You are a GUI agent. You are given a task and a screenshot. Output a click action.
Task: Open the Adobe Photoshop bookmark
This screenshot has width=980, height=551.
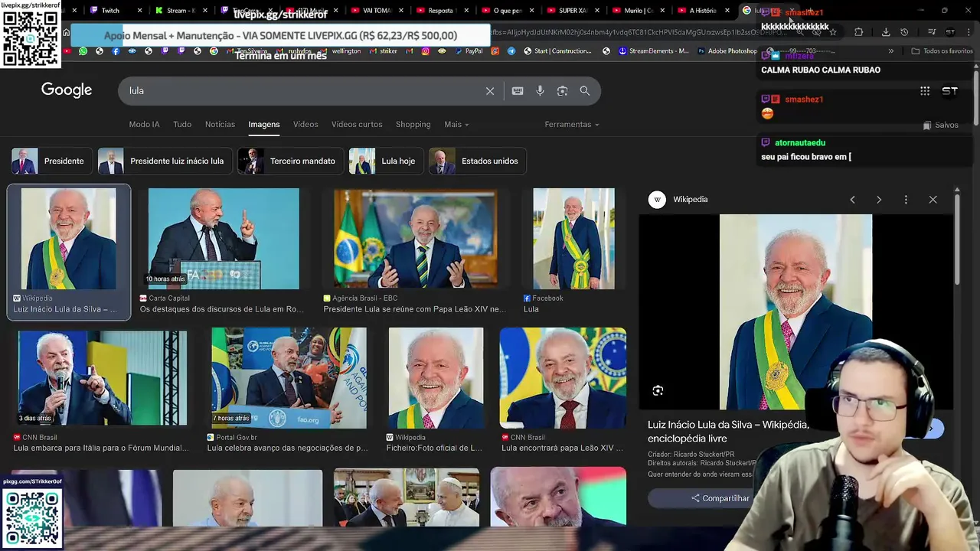pyautogui.click(x=727, y=51)
